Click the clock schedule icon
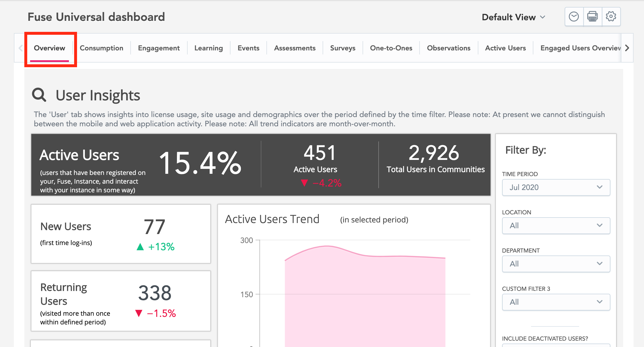The width and height of the screenshot is (644, 347). [x=574, y=17]
